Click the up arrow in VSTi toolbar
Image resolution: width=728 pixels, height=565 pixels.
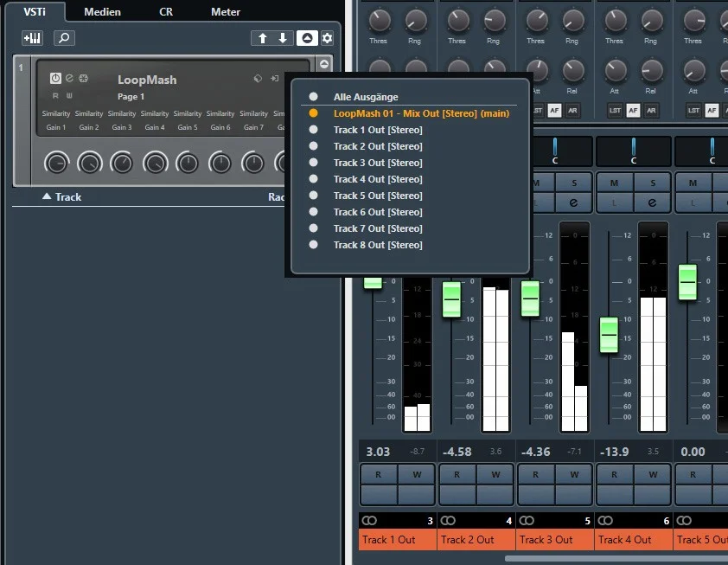tap(262, 38)
